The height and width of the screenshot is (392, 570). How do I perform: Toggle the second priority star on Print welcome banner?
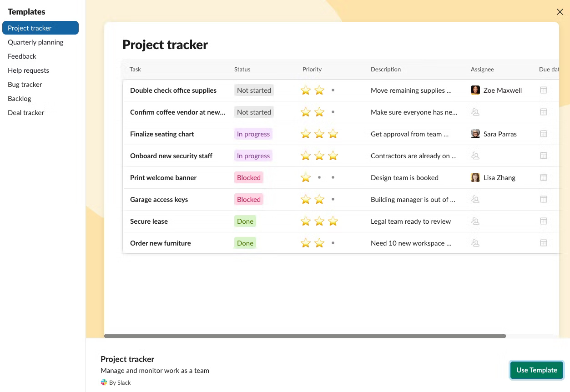319,177
